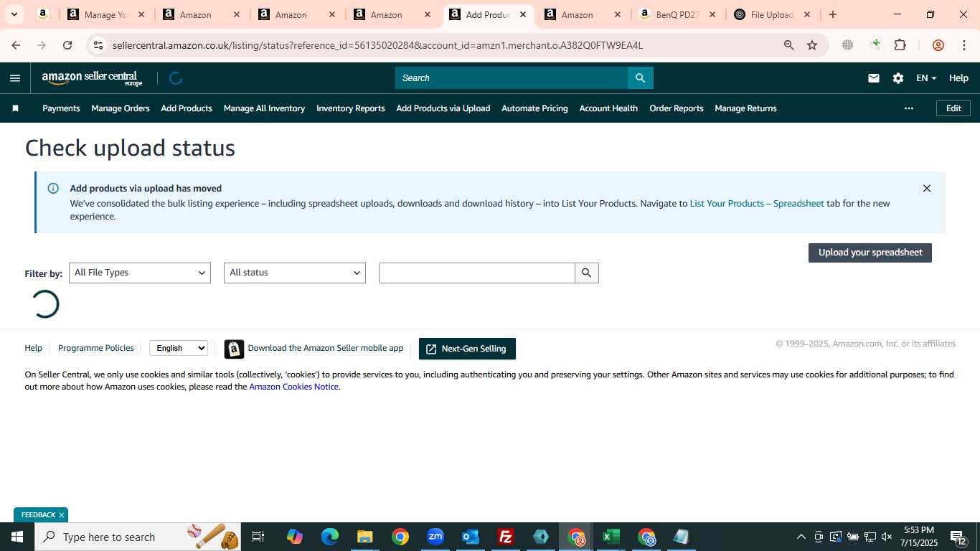The width and height of the screenshot is (980, 551).
Task: Click the Windows Start button
Action: (x=17, y=537)
